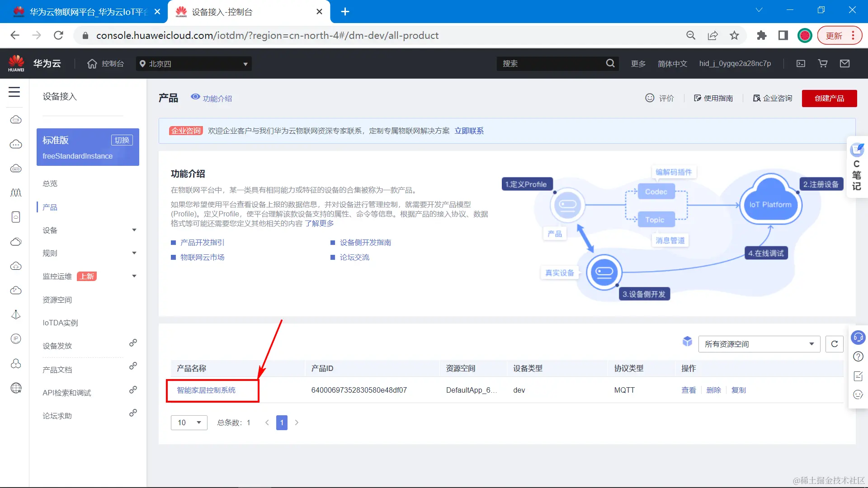Click 复制 for the product row
868x488 pixels.
point(739,390)
